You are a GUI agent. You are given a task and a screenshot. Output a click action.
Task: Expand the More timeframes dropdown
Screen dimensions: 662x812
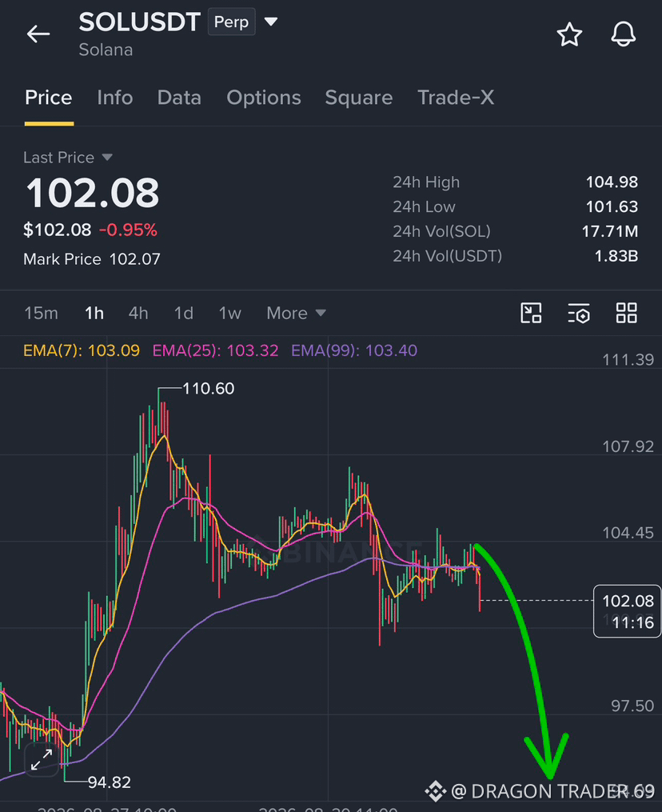tap(296, 314)
